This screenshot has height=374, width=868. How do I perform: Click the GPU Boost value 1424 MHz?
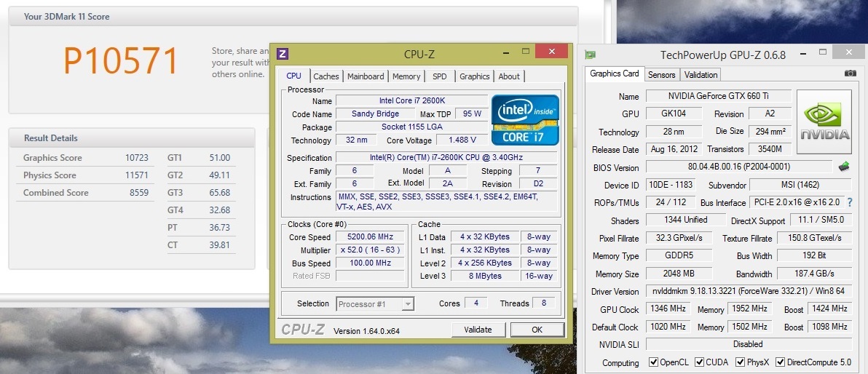[x=829, y=309]
